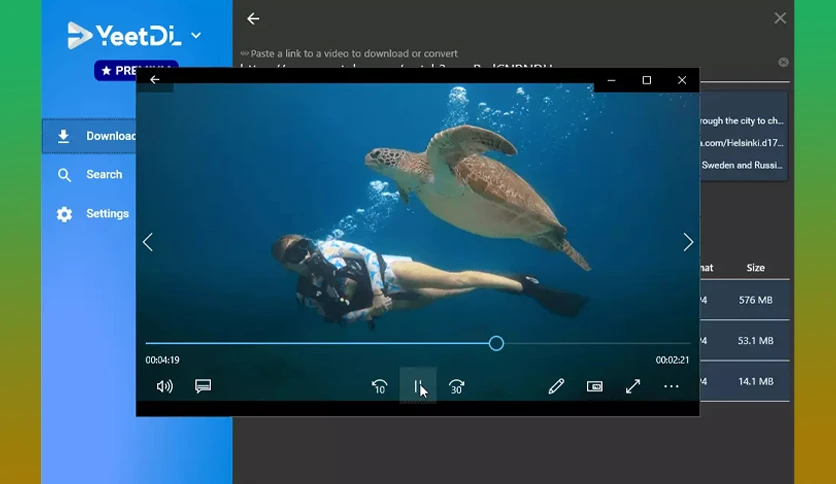Image resolution: width=836 pixels, height=484 pixels.
Task: Skip back 10 seconds
Action: tap(379, 386)
